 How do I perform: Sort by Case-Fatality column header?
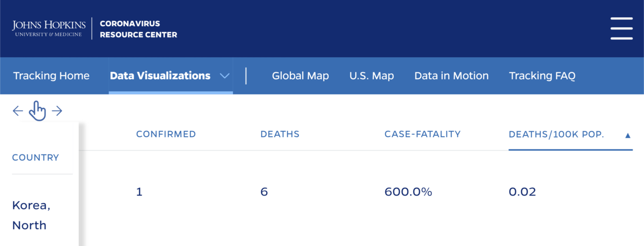tap(422, 134)
